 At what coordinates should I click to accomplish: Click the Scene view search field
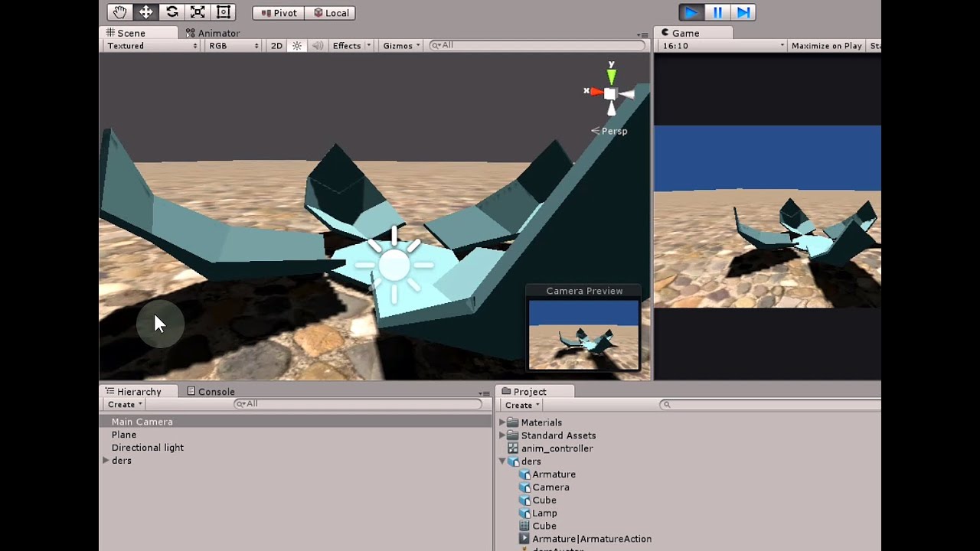[536, 45]
